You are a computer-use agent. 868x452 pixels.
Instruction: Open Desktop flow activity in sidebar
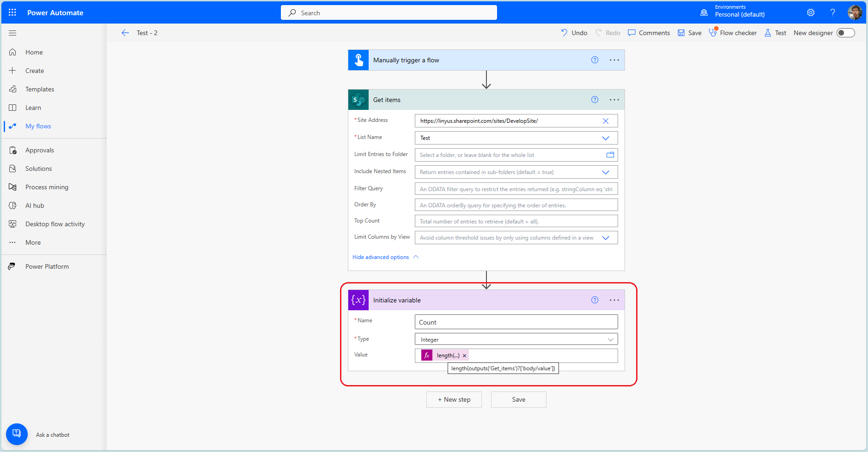(54, 224)
